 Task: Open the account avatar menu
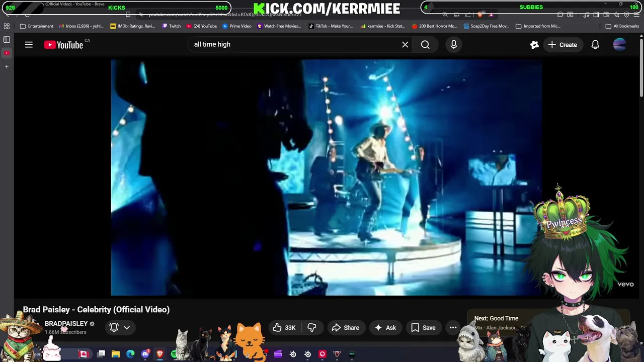coord(620,45)
